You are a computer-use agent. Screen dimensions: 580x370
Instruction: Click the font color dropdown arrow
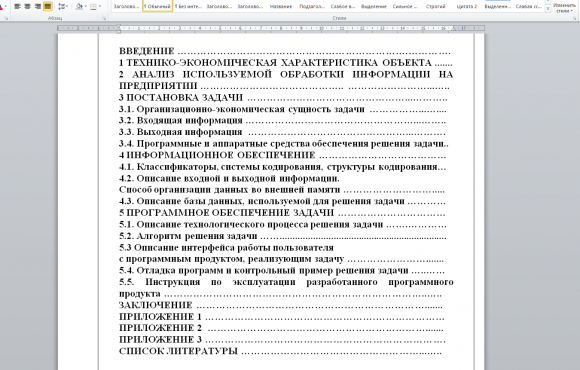click(x=7, y=6)
